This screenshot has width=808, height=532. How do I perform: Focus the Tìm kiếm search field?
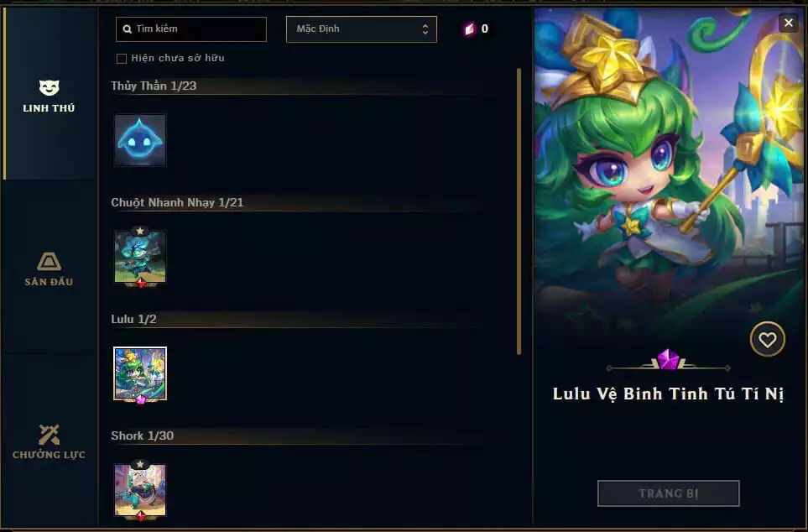[x=191, y=29]
